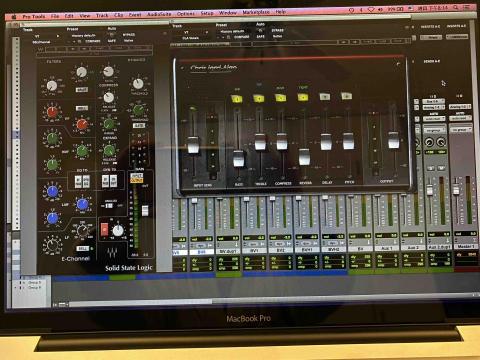Click the INPUT SENS fader handle

[193, 145]
